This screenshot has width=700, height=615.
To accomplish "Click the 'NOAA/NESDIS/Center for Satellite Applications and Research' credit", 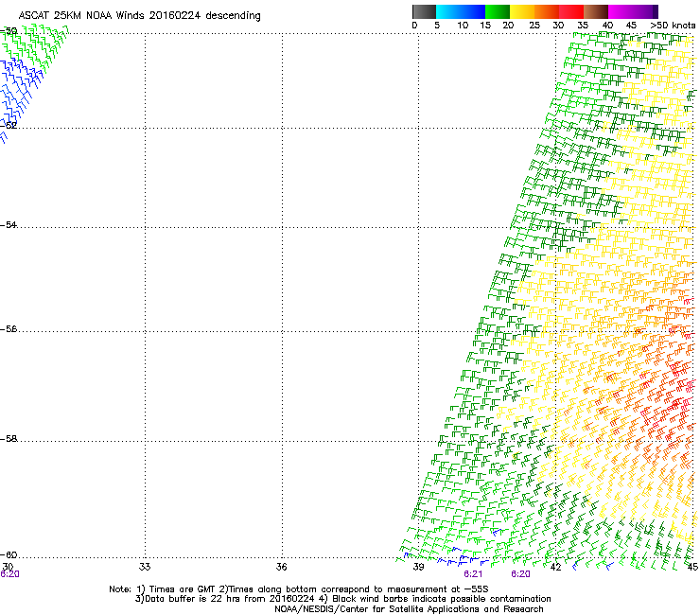I will (409, 609).
